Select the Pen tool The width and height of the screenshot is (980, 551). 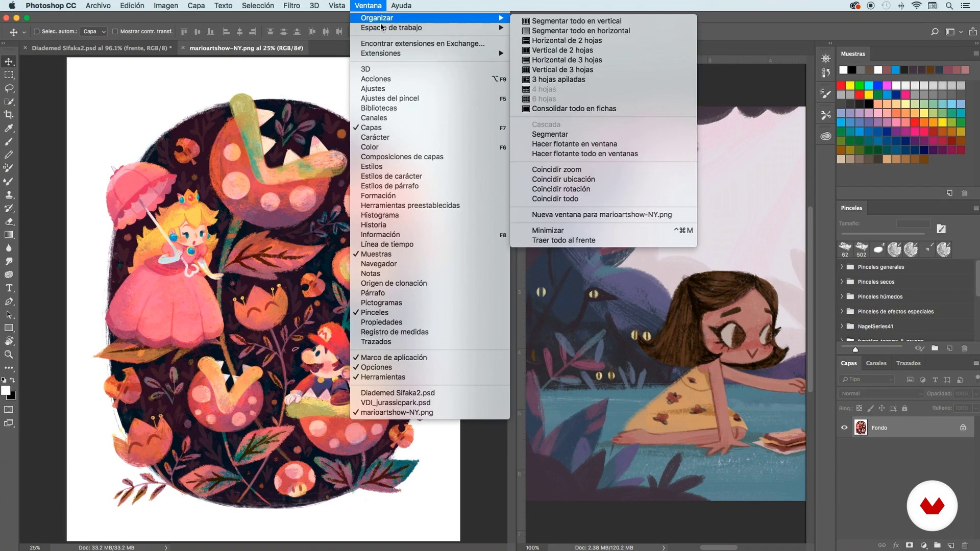[x=9, y=302]
